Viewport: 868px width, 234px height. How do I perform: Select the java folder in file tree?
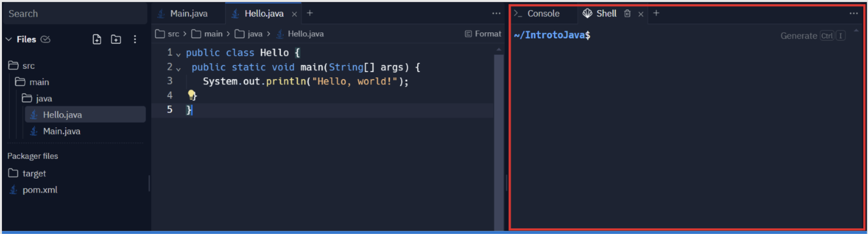[37, 99]
